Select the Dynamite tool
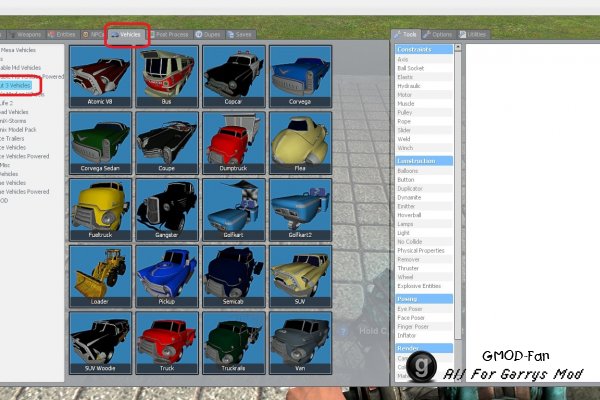The width and height of the screenshot is (600, 400). pyautogui.click(x=424, y=198)
